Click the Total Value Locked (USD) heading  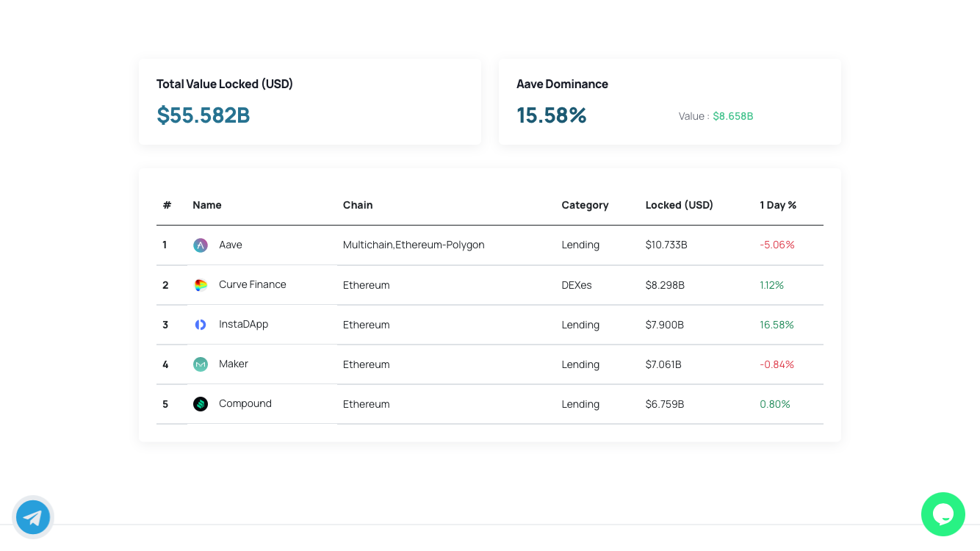[x=225, y=84]
